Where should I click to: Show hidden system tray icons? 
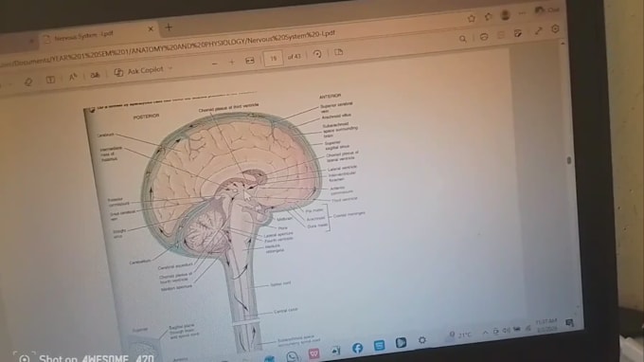[486, 332]
